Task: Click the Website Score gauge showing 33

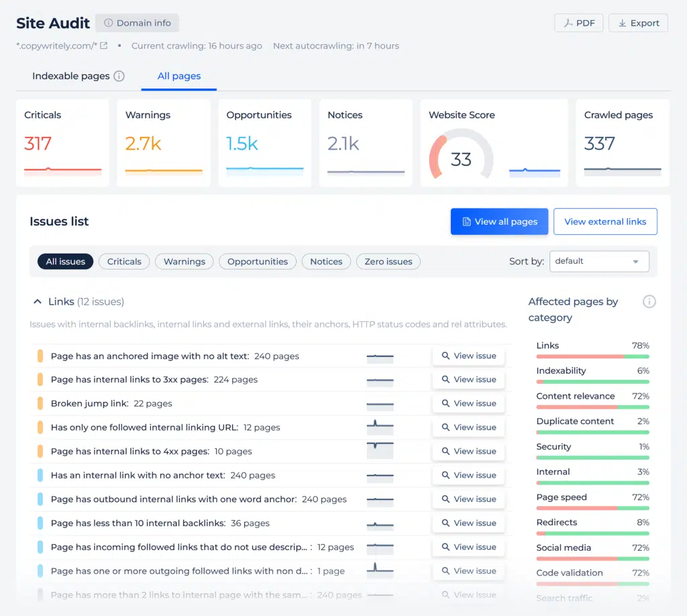Action: (461, 158)
